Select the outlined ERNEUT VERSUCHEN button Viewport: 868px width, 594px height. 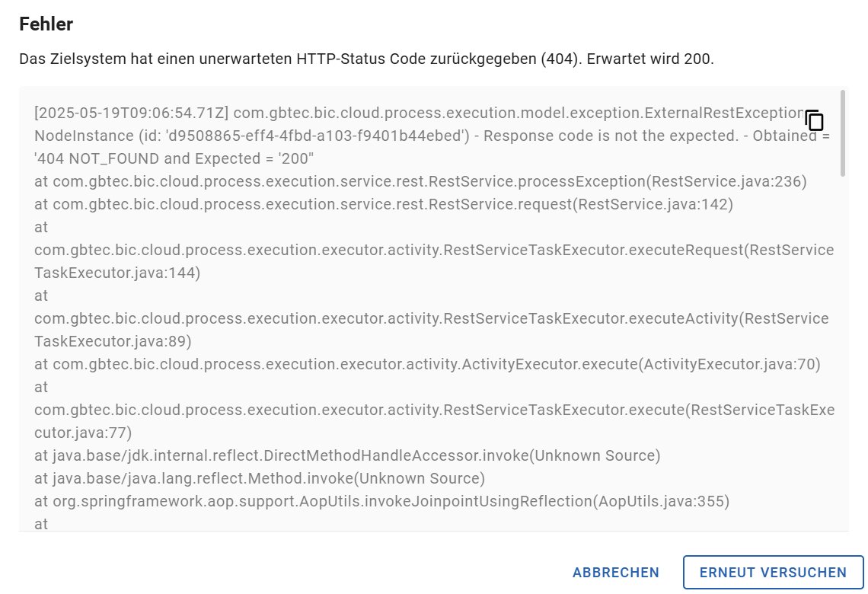point(773,572)
